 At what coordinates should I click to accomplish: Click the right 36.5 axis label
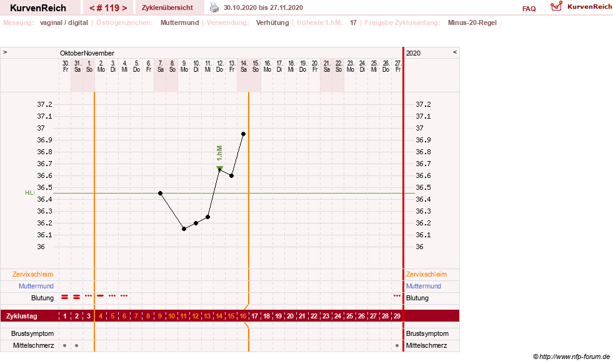click(424, 187)
